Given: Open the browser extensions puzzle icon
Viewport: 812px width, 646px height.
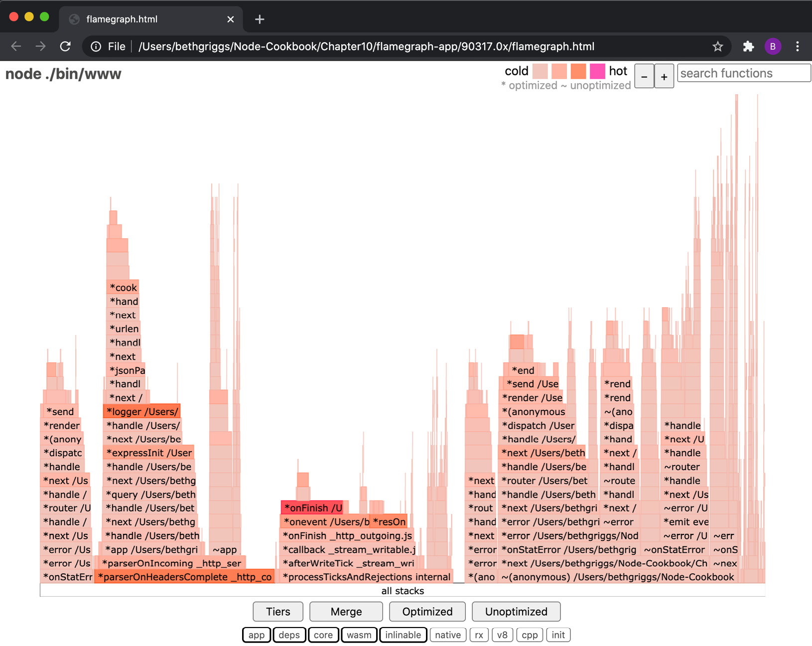Looking at the screenshot, I should tap(749, 46).
